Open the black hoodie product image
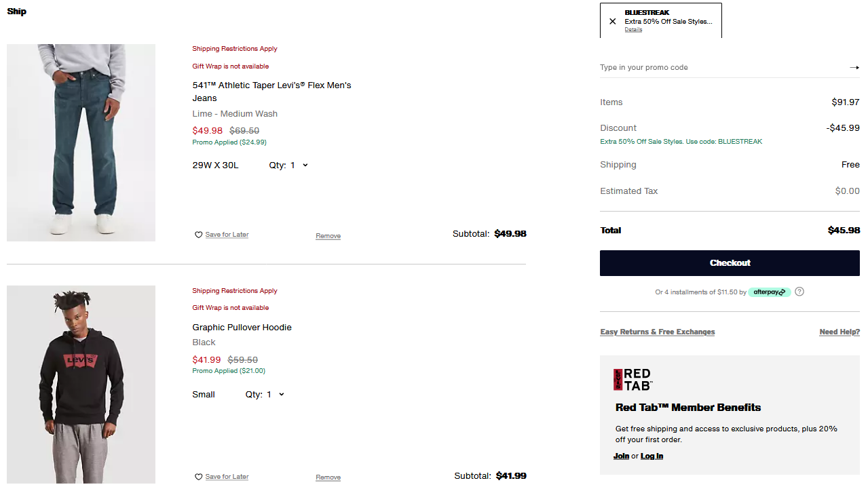This screenshot has height=491, width=868. (x=81, y=385)
